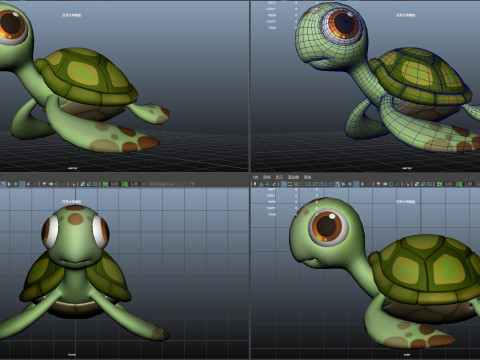This screenshot has width=480, height=360.
Task: Click the image plane icon, upper-right panel toolbar
Action: pos(261,184)
